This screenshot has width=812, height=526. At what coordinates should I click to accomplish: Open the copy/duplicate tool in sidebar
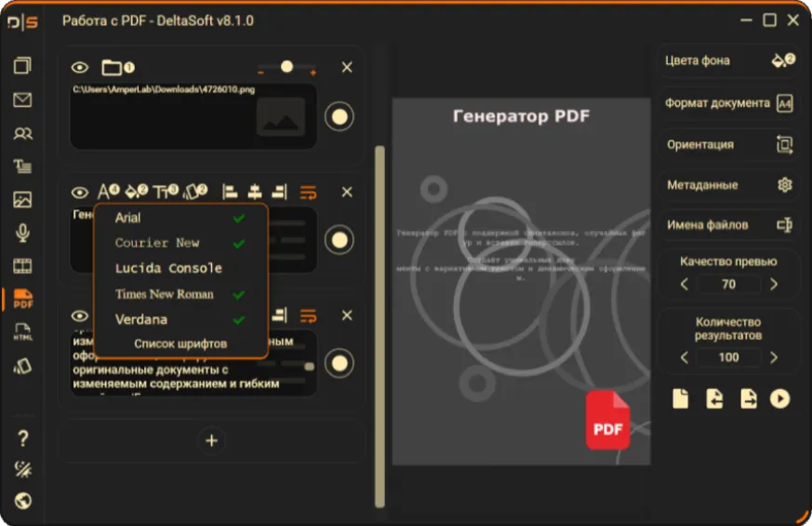pyautogui.click(x=22, y=66)
